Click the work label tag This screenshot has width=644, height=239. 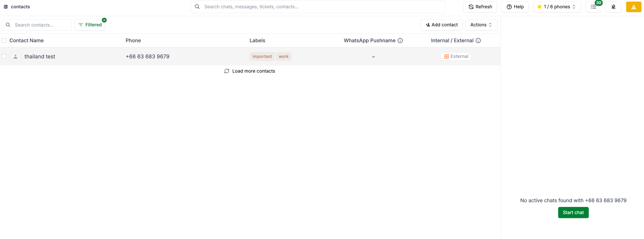point(284,56)
